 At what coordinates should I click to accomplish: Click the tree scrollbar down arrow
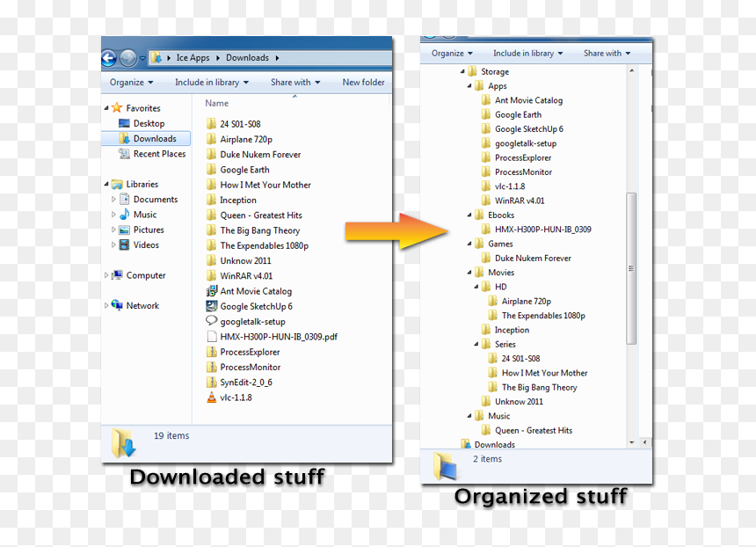631,442
